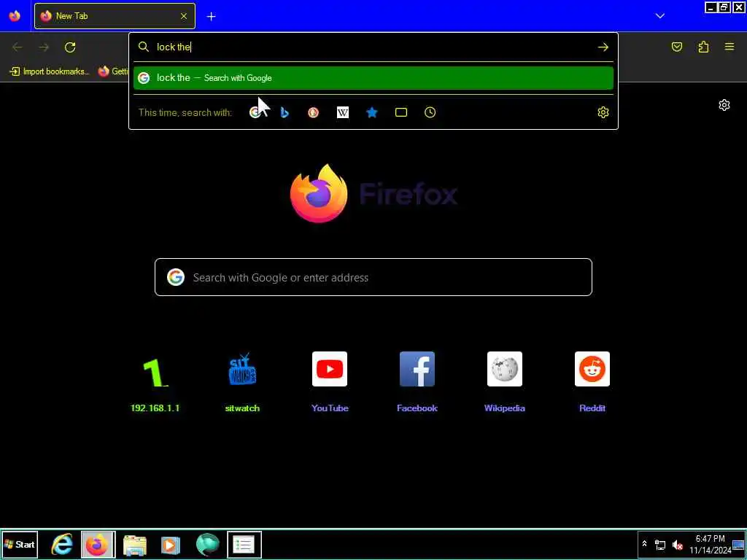The width and height of the screenshot is (747, 560).
Task: Open Windows Explorer folder on taskbar
Action: [135, 545]
